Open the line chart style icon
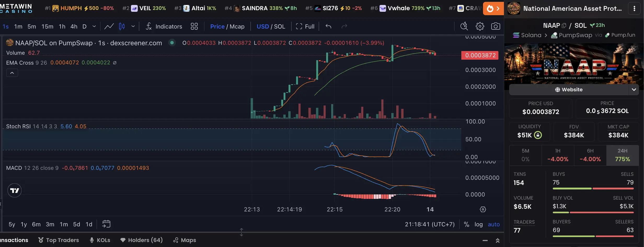The width and height of the screenshot is (644, 247). 109,26
